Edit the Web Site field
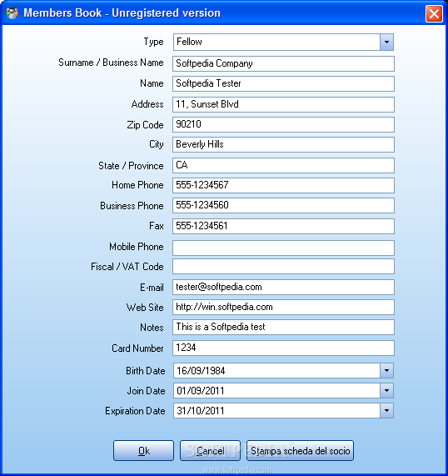This screenshot has height=476, width=448. point(283,308)
